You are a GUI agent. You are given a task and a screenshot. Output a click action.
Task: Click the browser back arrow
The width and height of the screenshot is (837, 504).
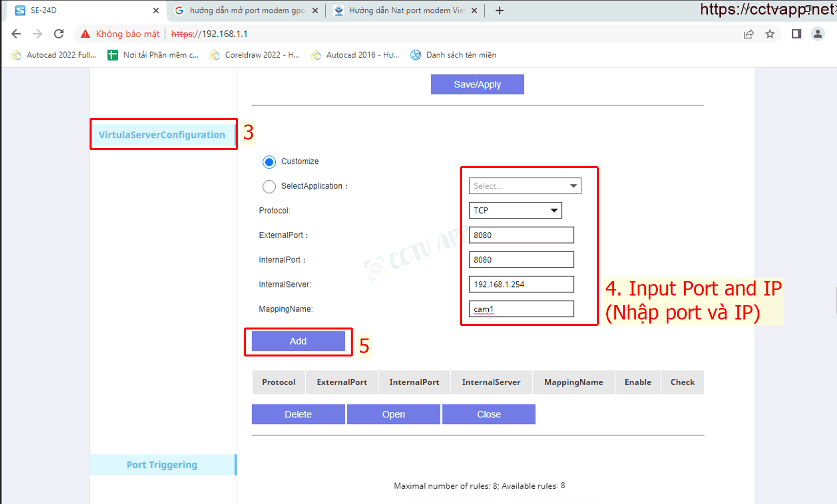(16, 34)
